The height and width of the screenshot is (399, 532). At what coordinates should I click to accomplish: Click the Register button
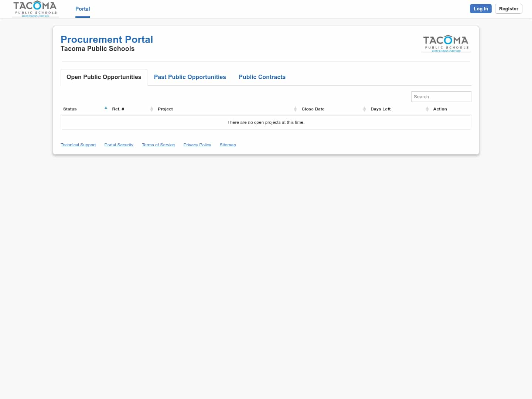(x=508, y=8)
